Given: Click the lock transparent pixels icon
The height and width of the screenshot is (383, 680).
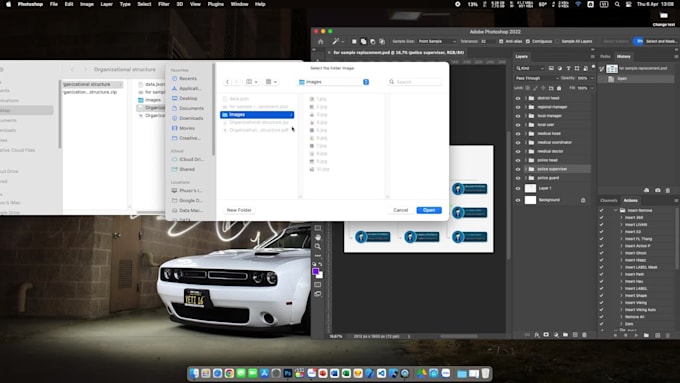Looking at the screenshot, I should pos(528,88).
